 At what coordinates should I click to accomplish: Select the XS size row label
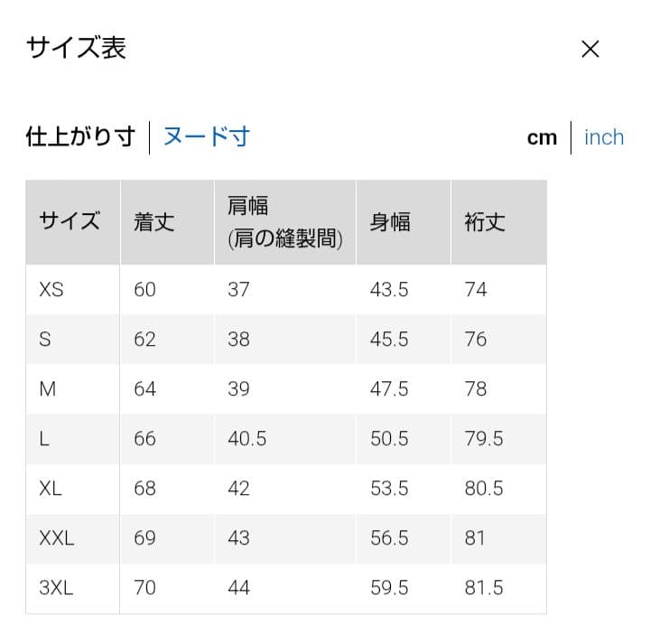[51, 290]
